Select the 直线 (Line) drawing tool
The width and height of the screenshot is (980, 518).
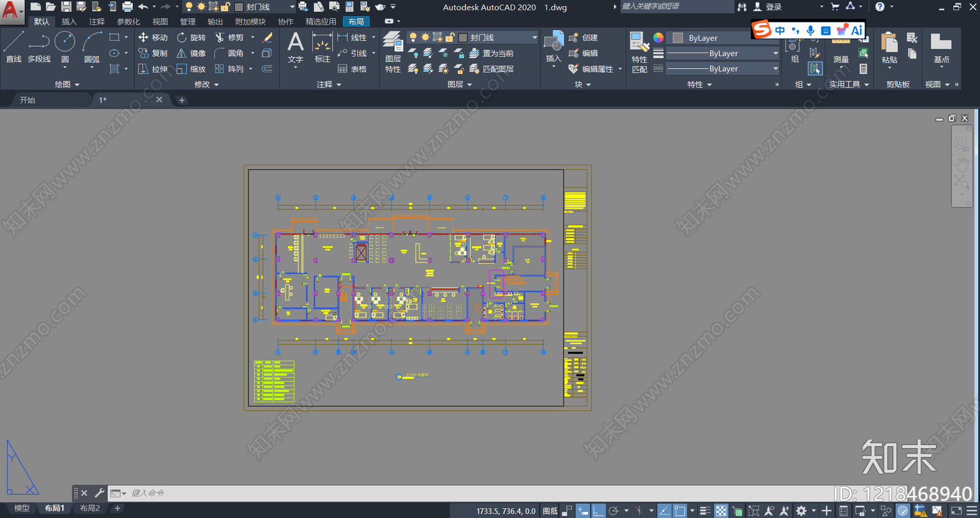[13, 48]
